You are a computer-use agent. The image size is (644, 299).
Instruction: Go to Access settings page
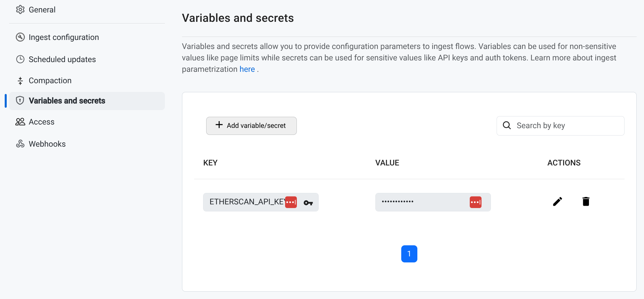(x=41, y=122)
